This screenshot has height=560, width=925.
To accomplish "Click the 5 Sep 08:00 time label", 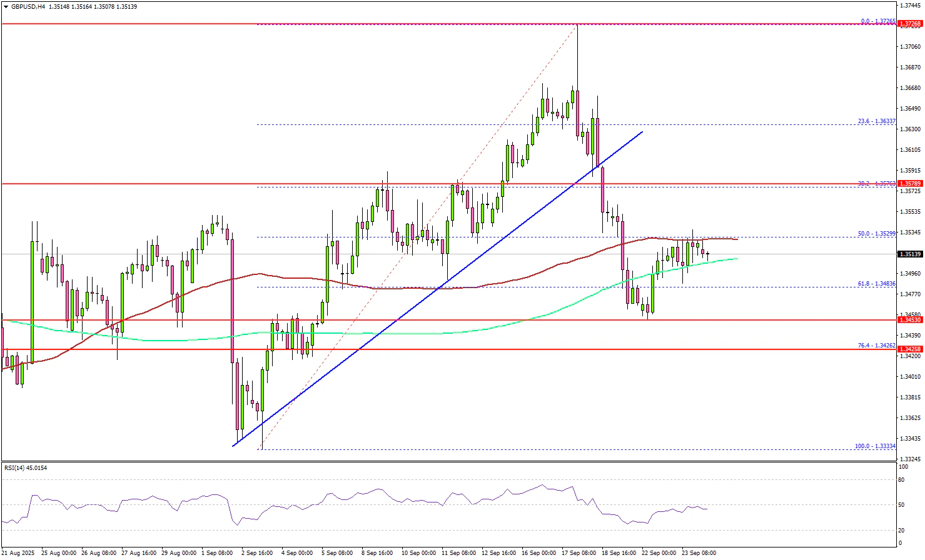I will pos(336,553).
